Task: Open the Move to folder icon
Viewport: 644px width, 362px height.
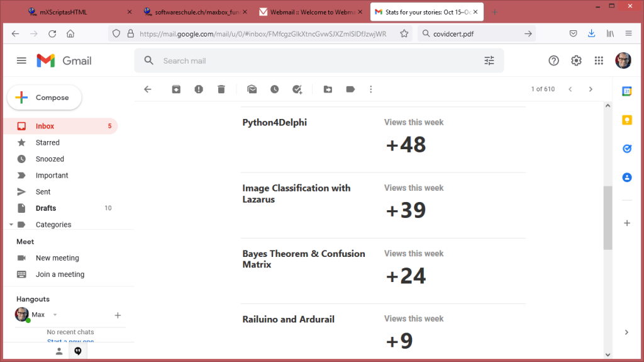Action: [328, 89]
